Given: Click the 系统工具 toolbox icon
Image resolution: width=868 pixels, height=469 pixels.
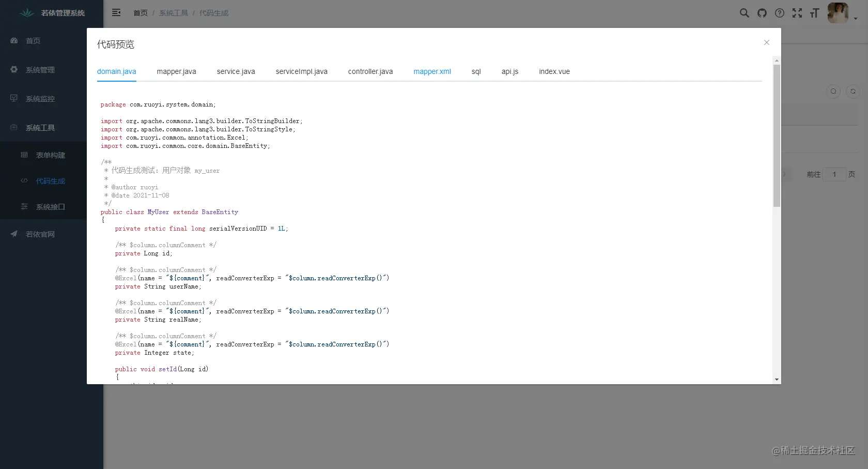Looking at the screenshot, I should 14,127.
